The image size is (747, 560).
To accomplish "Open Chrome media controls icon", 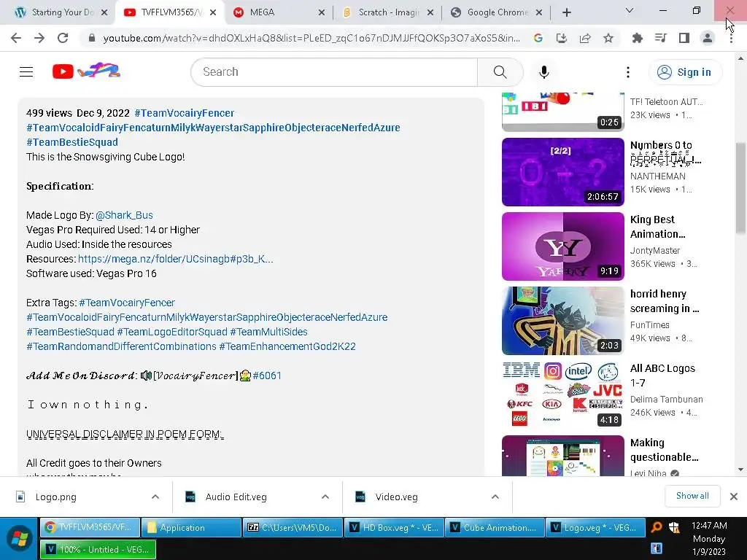I will point(660,38).
